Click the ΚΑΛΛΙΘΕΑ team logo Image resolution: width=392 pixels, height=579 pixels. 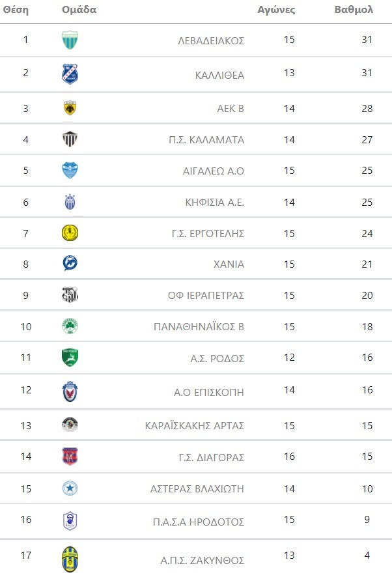click(x=70, y=74)
